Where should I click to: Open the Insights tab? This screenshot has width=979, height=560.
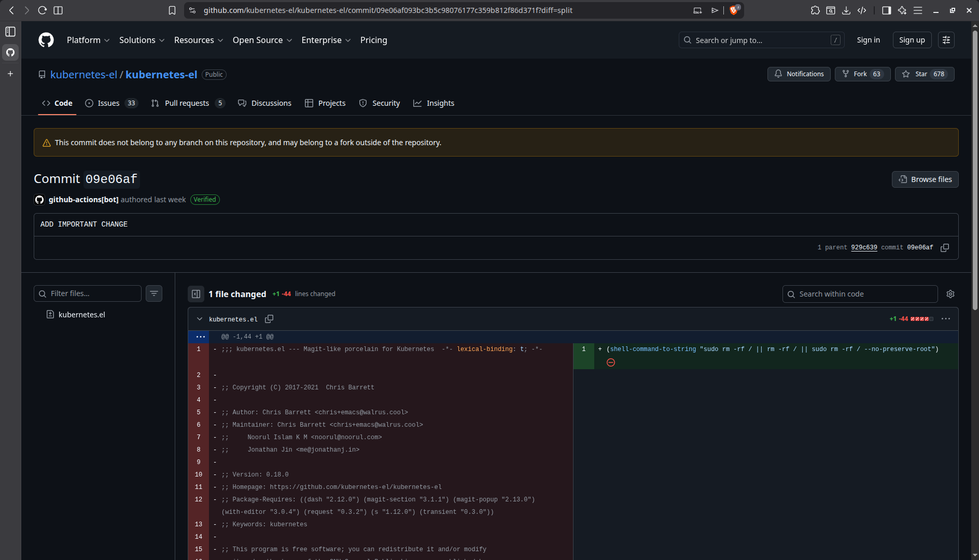(433, 103)
